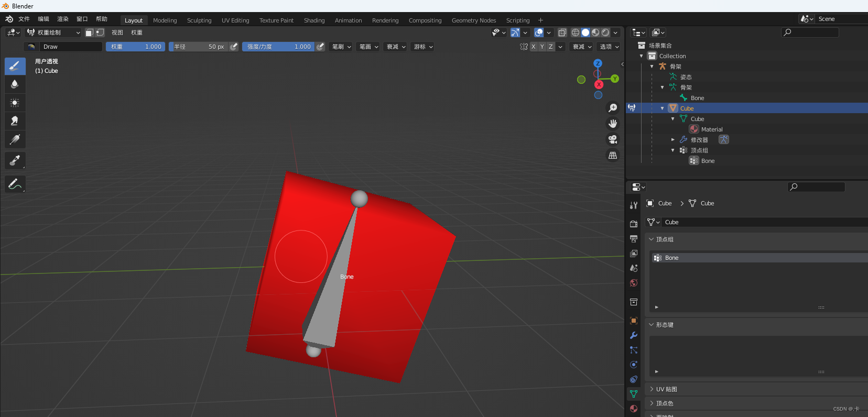Toggle viewport gizmo display button

(x=515, y=32)
